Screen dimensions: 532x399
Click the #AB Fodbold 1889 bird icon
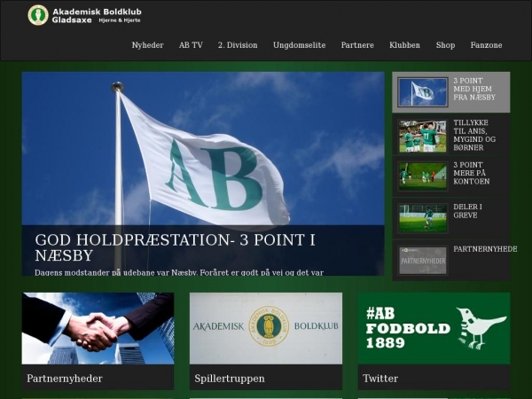[x=480, y=326]
